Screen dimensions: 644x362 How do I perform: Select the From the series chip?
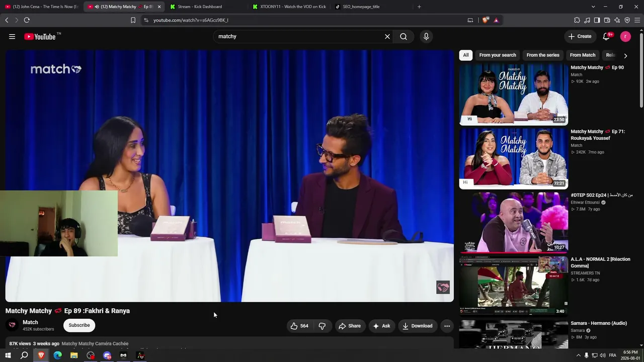coord(543,55)
